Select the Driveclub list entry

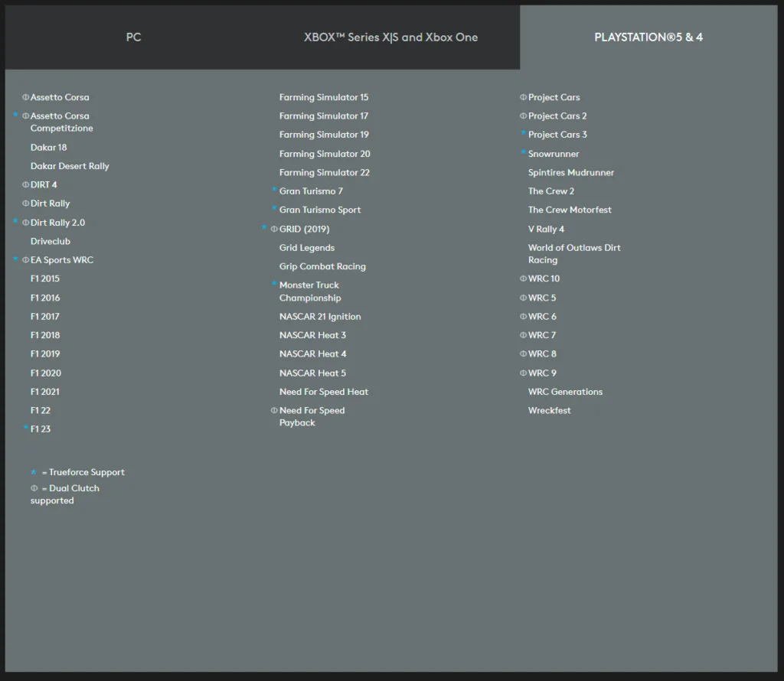tap(51, 241)
